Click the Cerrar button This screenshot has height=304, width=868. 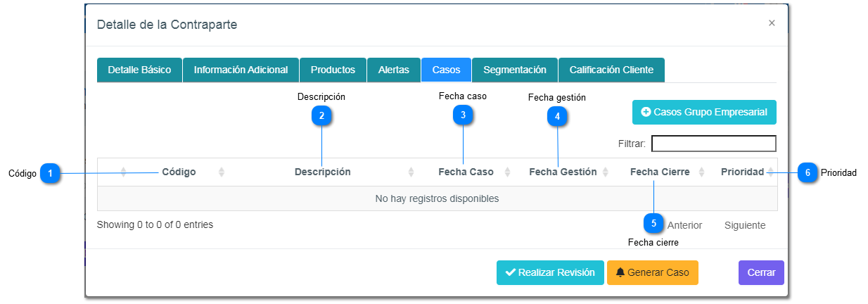point(761,272)
